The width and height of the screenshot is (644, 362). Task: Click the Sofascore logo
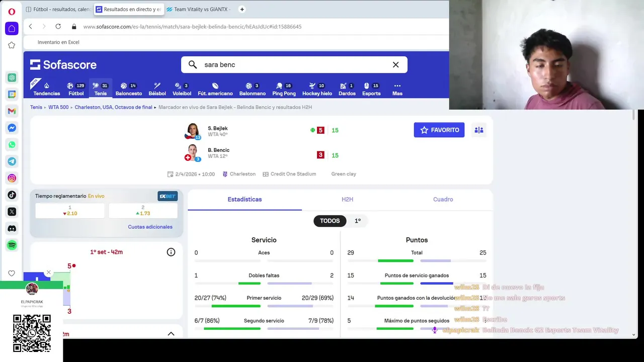pyautogui.click(x=63, y=64)
